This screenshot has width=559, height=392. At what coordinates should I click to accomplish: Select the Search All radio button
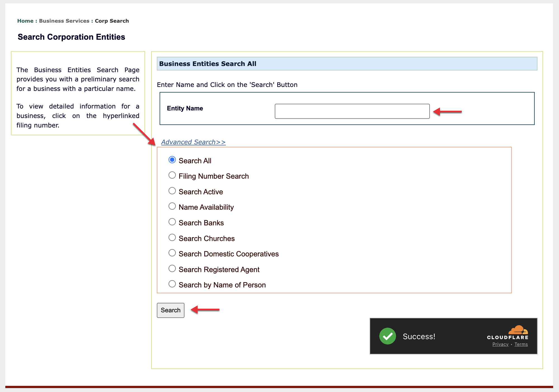pos(172,160)
